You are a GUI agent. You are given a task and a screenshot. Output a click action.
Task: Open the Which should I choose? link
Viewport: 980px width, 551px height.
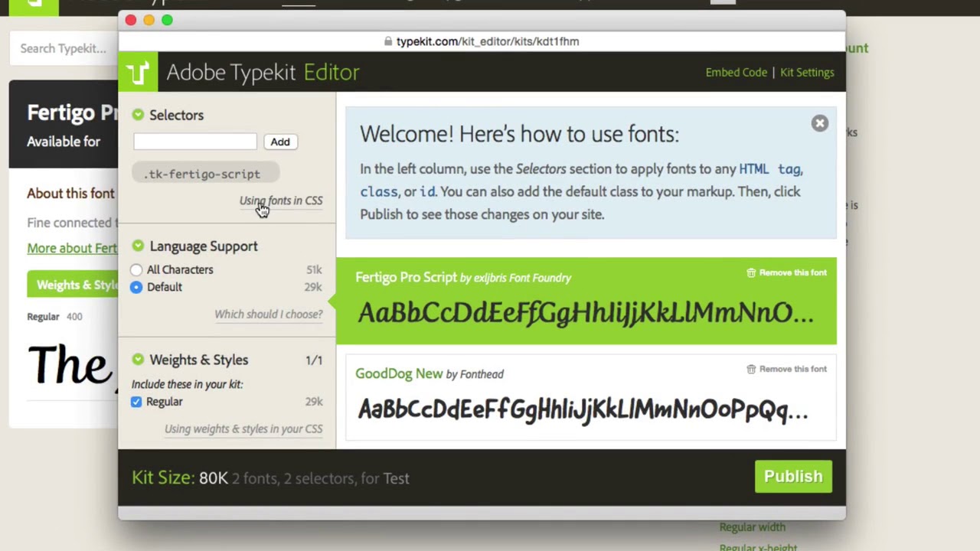click(x=269, y=314)
